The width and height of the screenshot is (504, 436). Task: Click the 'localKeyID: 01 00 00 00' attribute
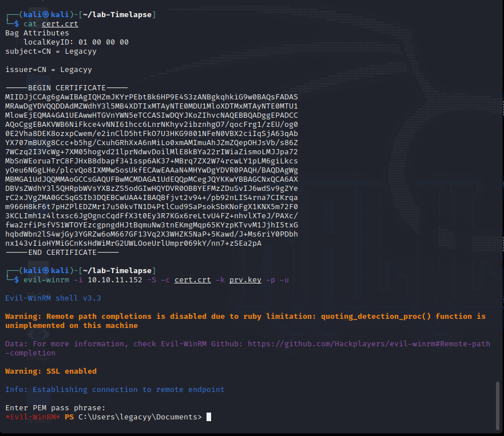76,42
